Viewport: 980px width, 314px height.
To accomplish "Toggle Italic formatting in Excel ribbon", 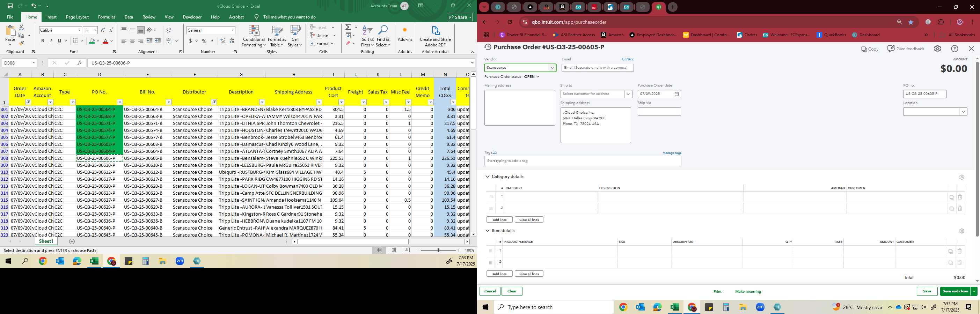I will click(x=51, y=41).
